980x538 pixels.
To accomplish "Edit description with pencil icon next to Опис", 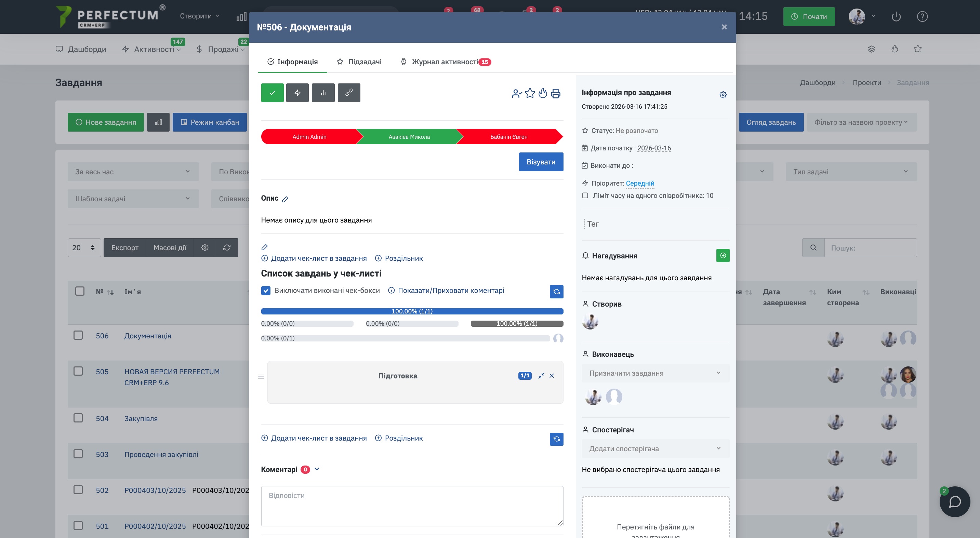I will point(285,199).
